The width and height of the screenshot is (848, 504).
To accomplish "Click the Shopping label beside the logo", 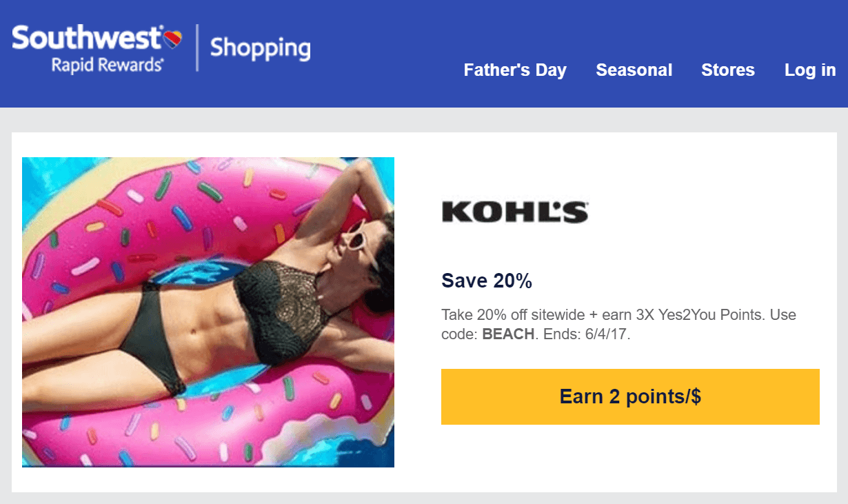I will coord(260,48).
